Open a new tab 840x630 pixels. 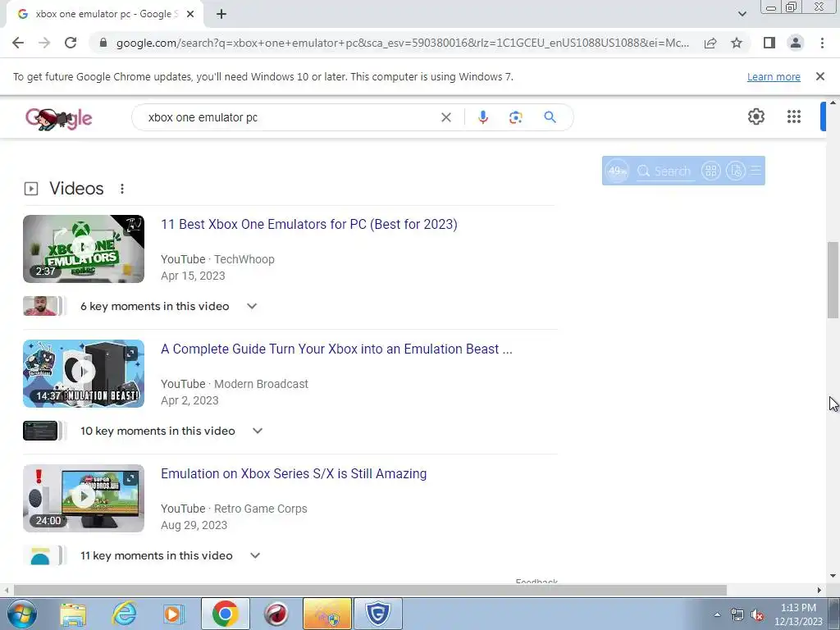pos(221,14)
